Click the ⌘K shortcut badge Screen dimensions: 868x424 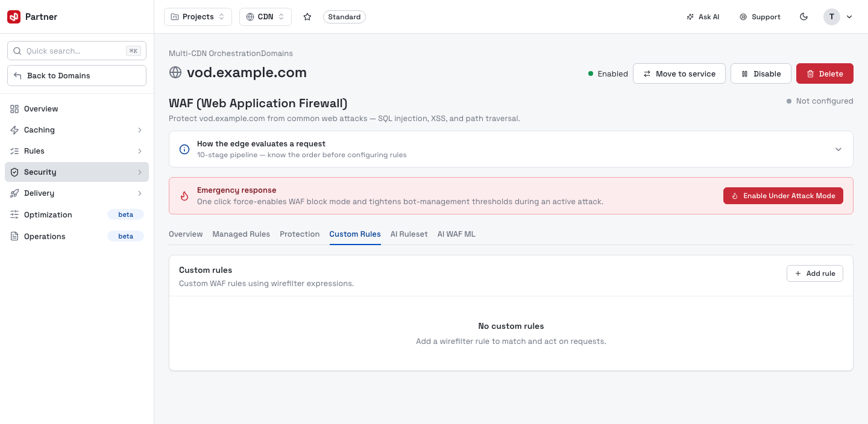[x=133, y=51]
